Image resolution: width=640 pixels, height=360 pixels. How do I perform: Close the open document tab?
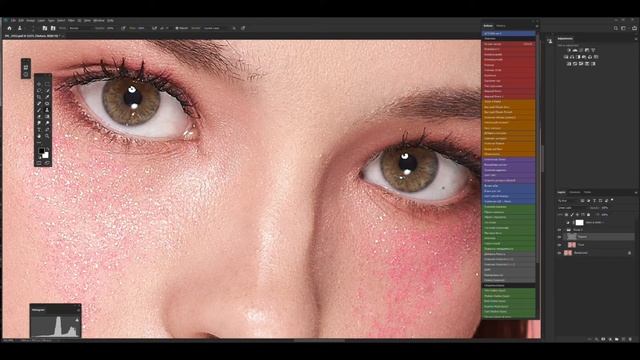coord(63,36)
